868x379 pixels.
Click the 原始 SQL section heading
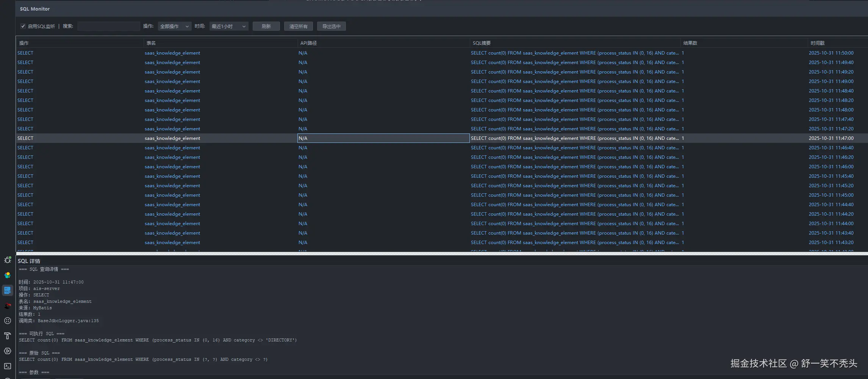point(39,353)
